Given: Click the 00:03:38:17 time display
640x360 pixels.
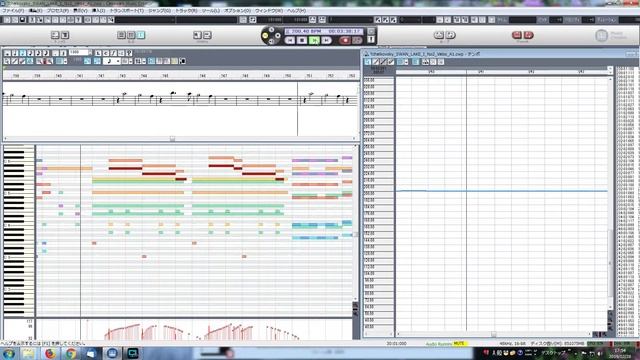Looking at the screenshot, I should (x=345, y=31).
